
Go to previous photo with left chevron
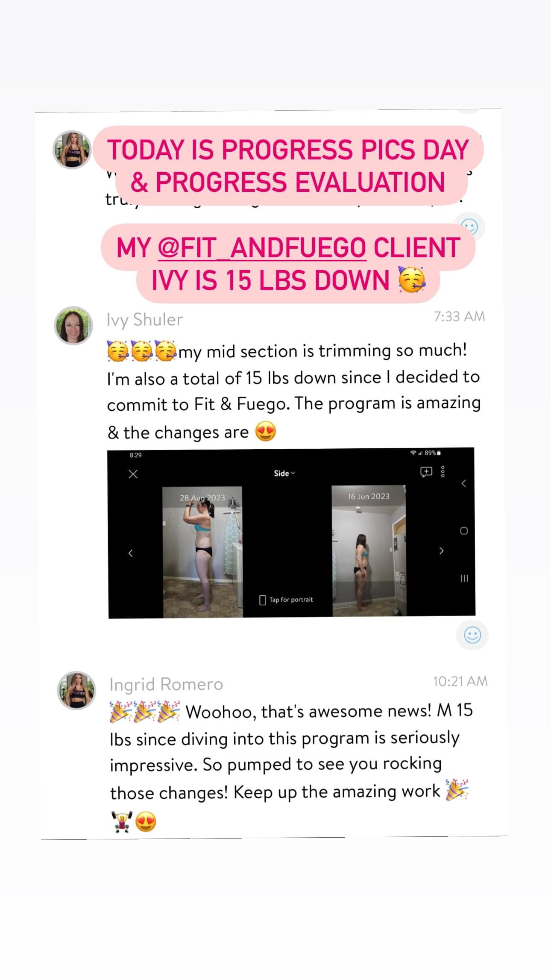131,553
